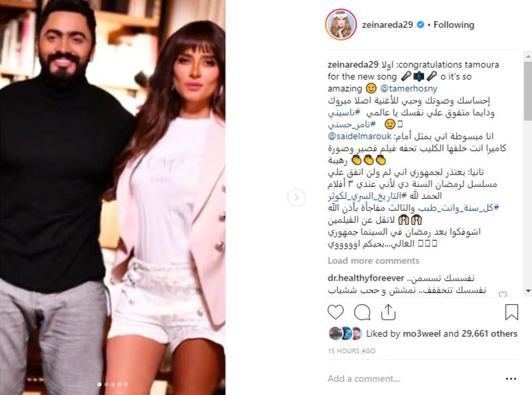The height and width of the screenshot is (395, 532).
Task: Like the post with the heart icon
Action: click(x=336, y=312)
